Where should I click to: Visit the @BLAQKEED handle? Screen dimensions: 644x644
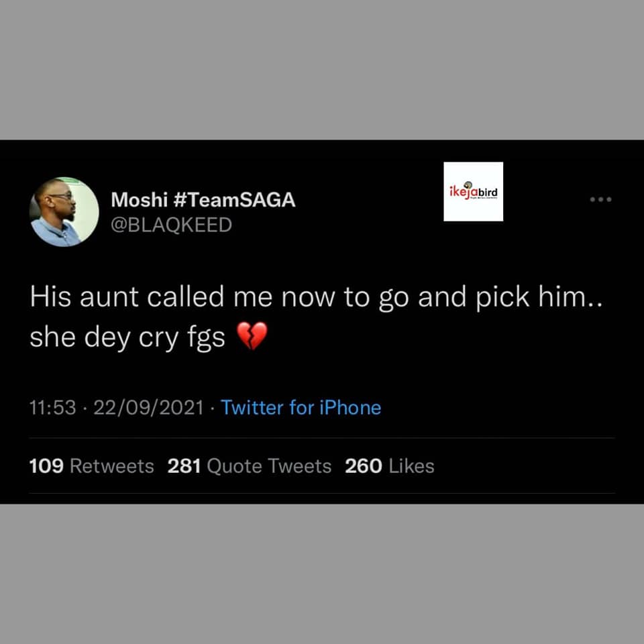[171, 225]
